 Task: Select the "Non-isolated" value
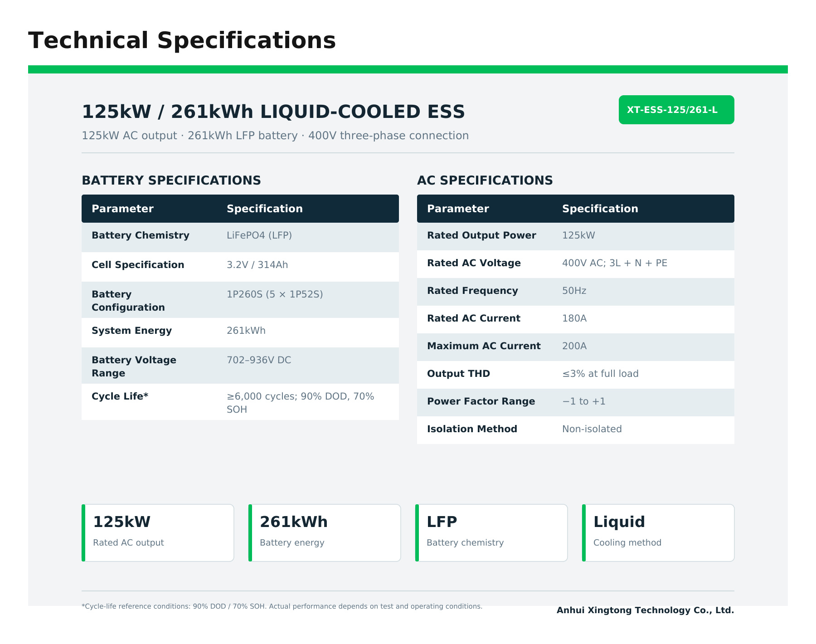(592, 429)
